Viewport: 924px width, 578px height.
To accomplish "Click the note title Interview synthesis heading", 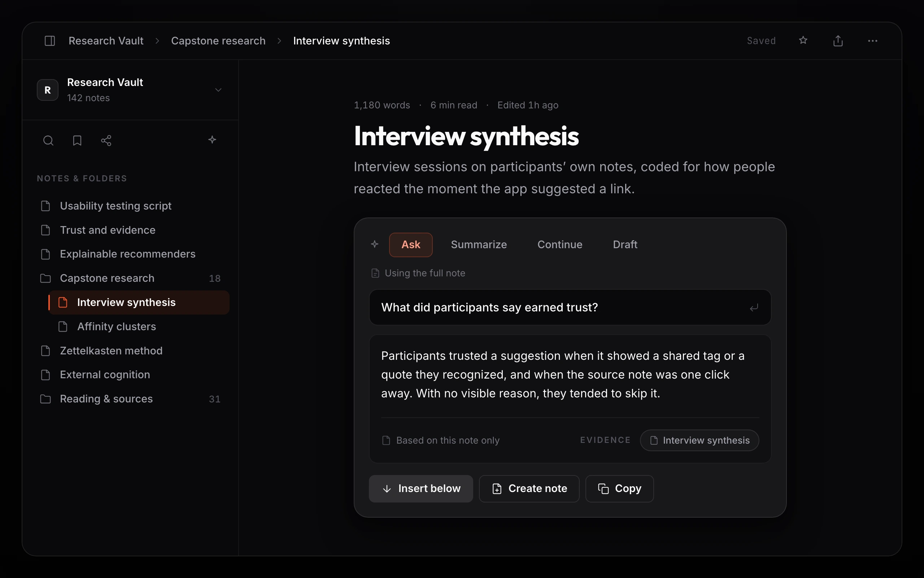I will click(x=466, y=137).
